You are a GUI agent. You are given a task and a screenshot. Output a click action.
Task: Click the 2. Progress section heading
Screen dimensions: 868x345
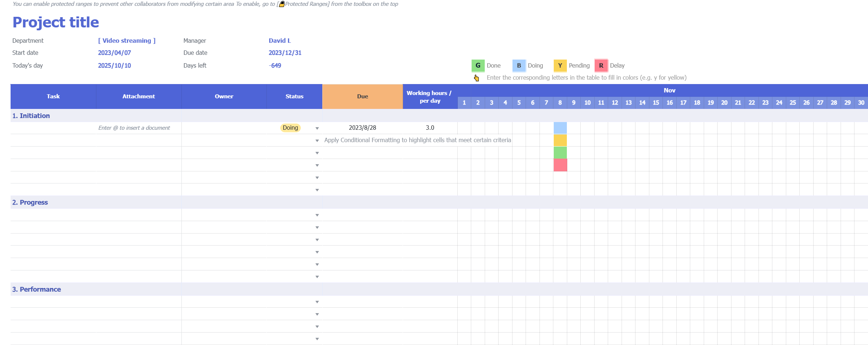point(30,202)
